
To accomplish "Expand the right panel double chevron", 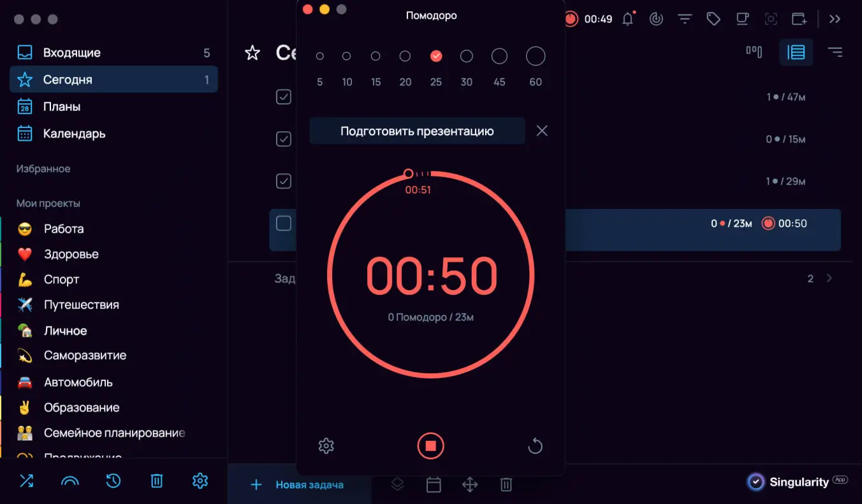I will (835, 19).
